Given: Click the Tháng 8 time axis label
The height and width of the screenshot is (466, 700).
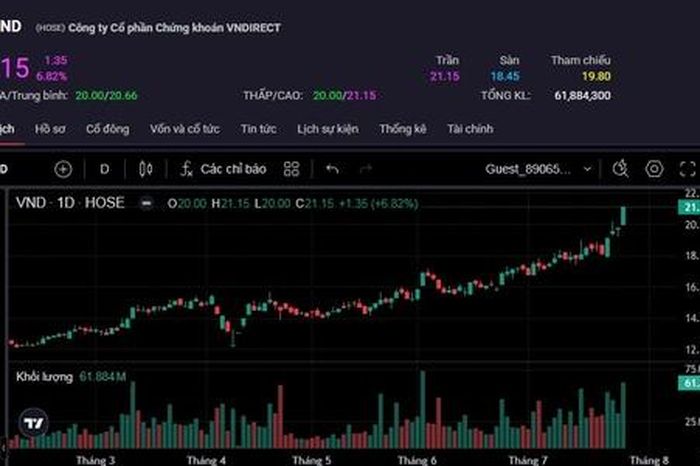Looking at the screenshot, I should click(x=649, y=460).
